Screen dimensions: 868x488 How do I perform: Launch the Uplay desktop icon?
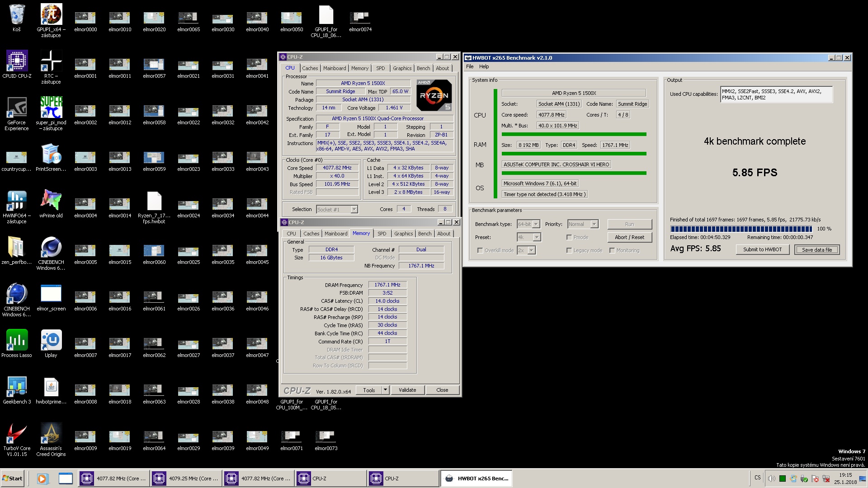(x=51, y=344)
